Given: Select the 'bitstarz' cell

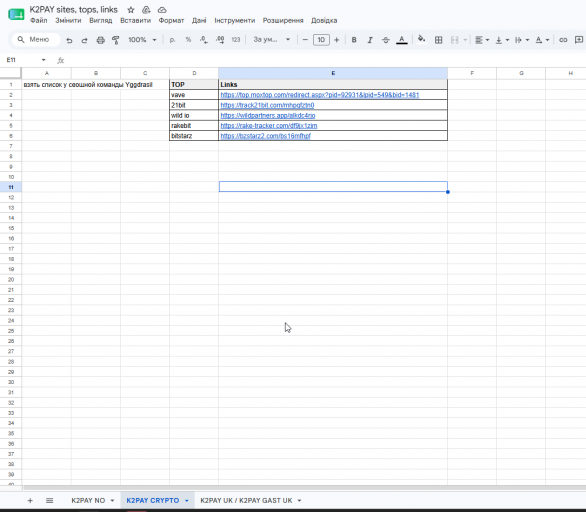Looking at the screenshot, I should coord(194,136).
